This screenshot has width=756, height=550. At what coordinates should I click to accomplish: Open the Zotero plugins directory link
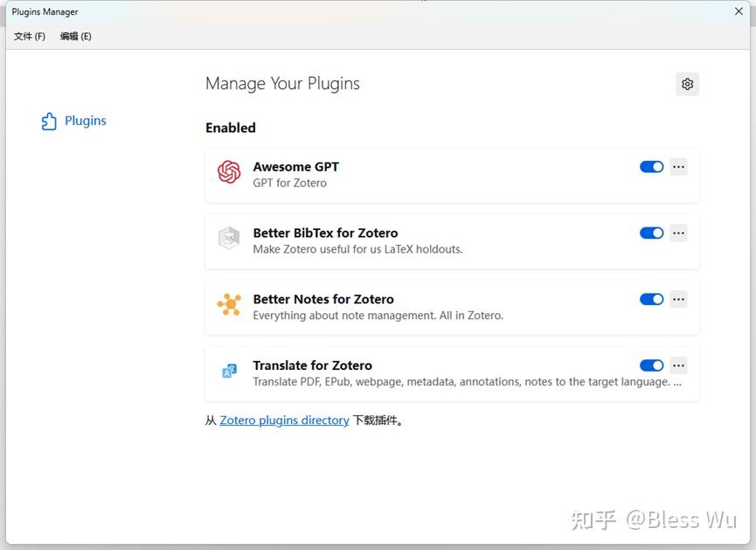tap(283, 420)
